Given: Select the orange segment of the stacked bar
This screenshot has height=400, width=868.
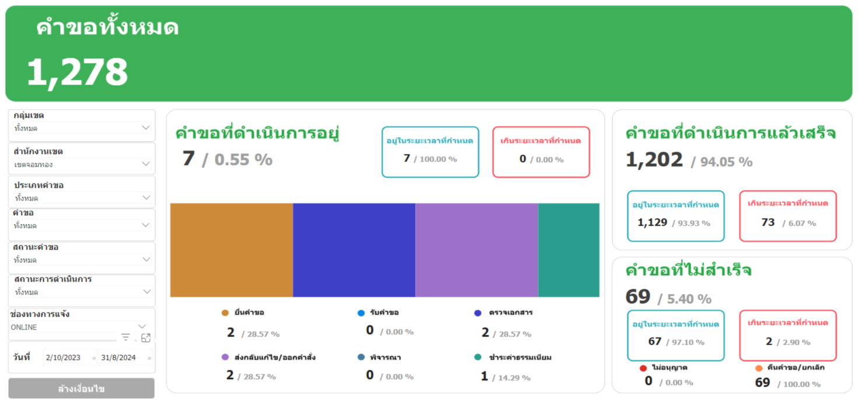Looking at the screenshot, I should [x=231, y=250].
